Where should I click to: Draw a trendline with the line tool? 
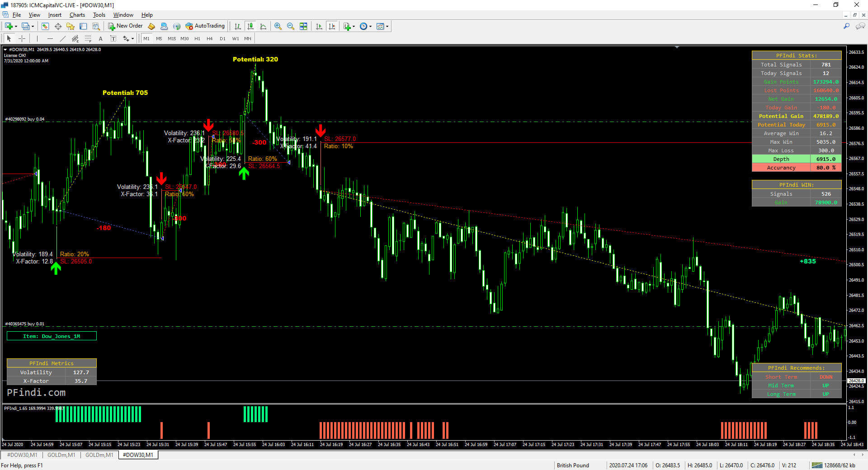(63, 39)
